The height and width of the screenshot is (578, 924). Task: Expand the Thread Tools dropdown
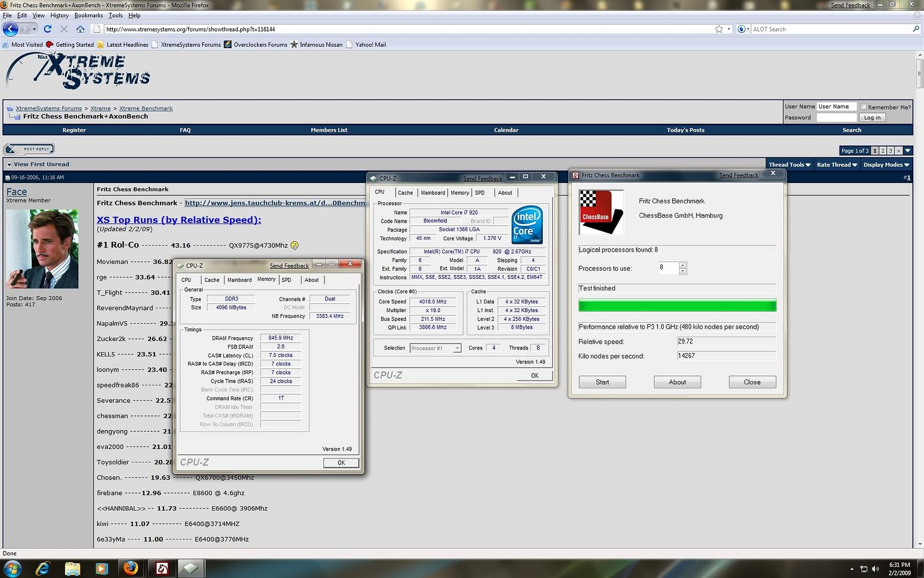pyautogui.click(x=789, y=165)
